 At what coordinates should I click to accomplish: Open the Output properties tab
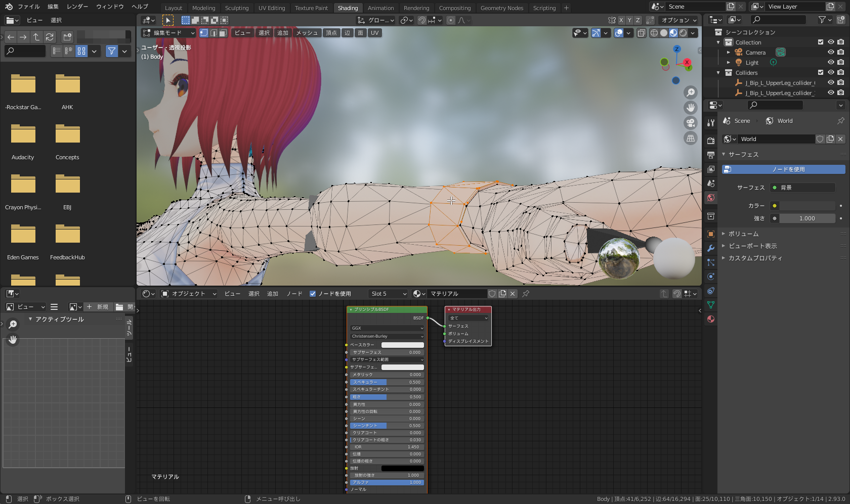pos(711,155)
